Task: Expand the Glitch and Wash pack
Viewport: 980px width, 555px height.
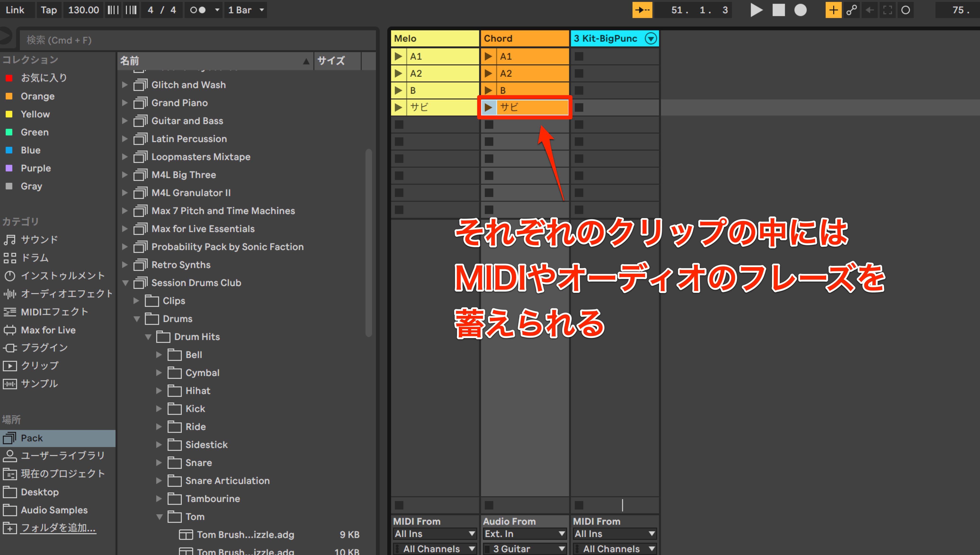Action: [x=125, y=85]
